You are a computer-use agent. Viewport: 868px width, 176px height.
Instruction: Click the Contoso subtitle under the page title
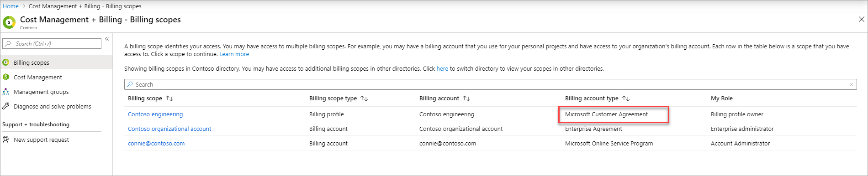pyautogui.click(x=28, y=27)
